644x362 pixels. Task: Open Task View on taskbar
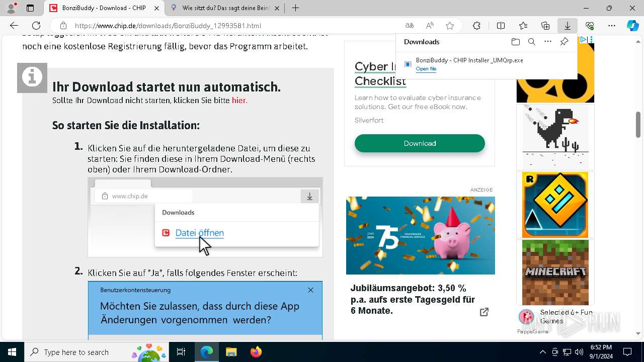click(x=181, y=352)
